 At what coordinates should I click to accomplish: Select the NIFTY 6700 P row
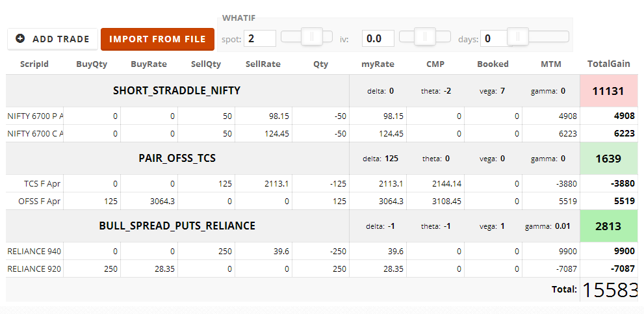[322, 116]
